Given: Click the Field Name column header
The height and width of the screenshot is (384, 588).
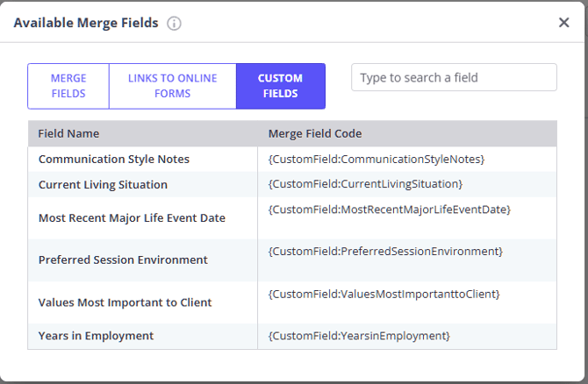Looking at the screenshot, I should click(x=69, y=134).
